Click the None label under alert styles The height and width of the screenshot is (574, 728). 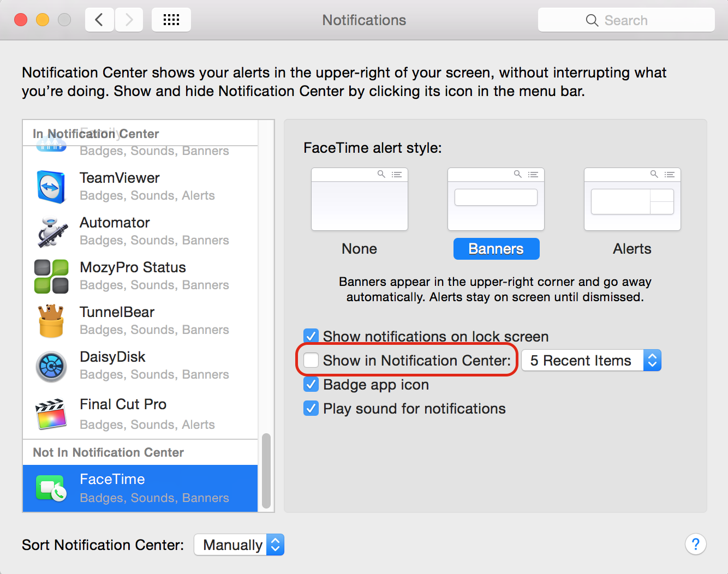[x=360, y=249]
